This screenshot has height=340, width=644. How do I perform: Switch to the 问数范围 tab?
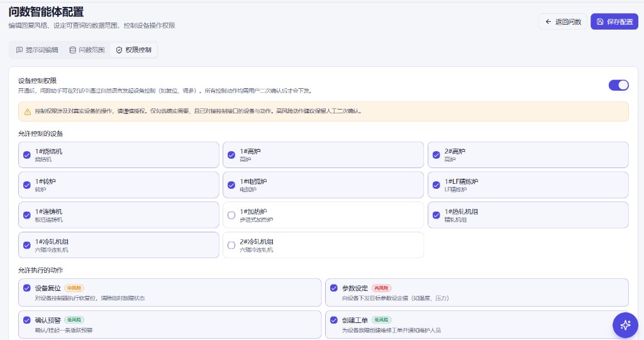pyautogui.click(x=87, y=50)
